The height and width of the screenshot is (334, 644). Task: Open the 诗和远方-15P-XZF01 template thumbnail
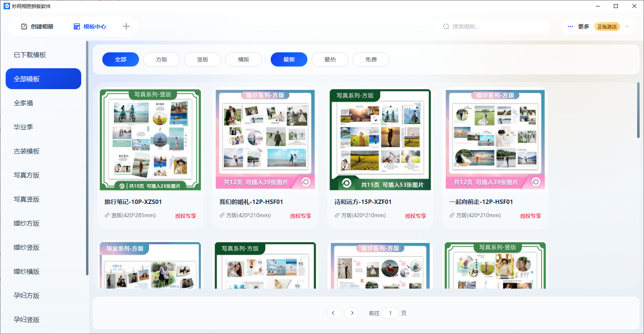[380, 140]
